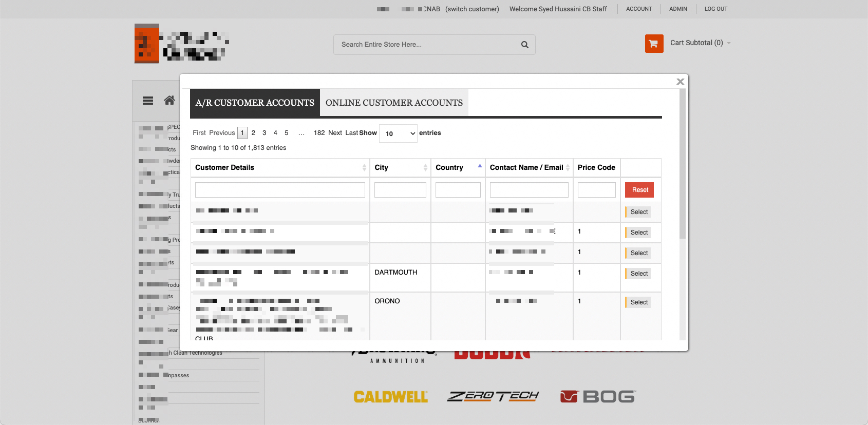Sort by Country column arrow
Image resolution: width=868 pixels, height=425 pixels.
point(480,166)
